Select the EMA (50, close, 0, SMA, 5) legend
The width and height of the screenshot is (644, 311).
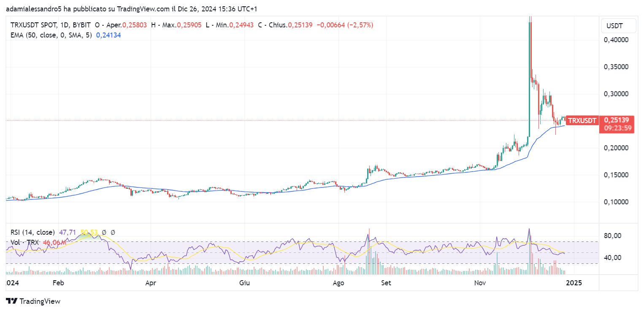(51, 35)
